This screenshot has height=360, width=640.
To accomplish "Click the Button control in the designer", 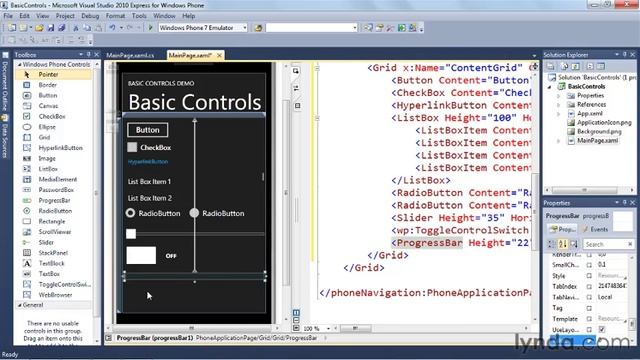I will (147, 130).
